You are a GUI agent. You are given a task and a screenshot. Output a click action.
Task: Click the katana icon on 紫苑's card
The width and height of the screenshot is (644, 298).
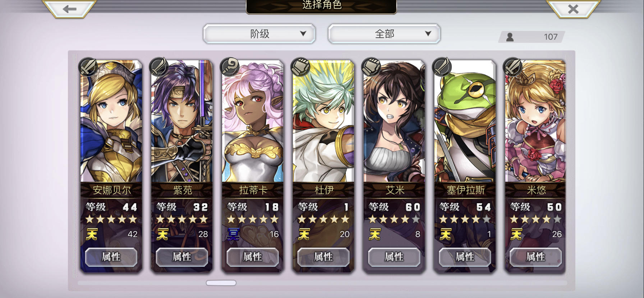[159, 67]
